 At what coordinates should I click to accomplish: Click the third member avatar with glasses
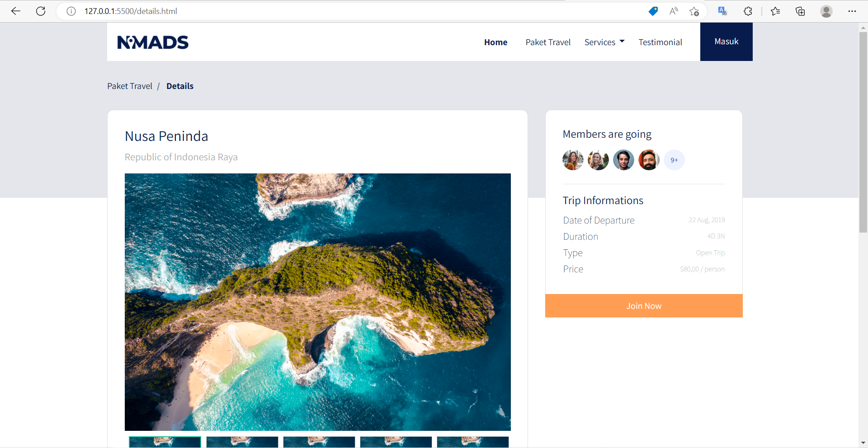pyautogui.click(x=623, y=160)
